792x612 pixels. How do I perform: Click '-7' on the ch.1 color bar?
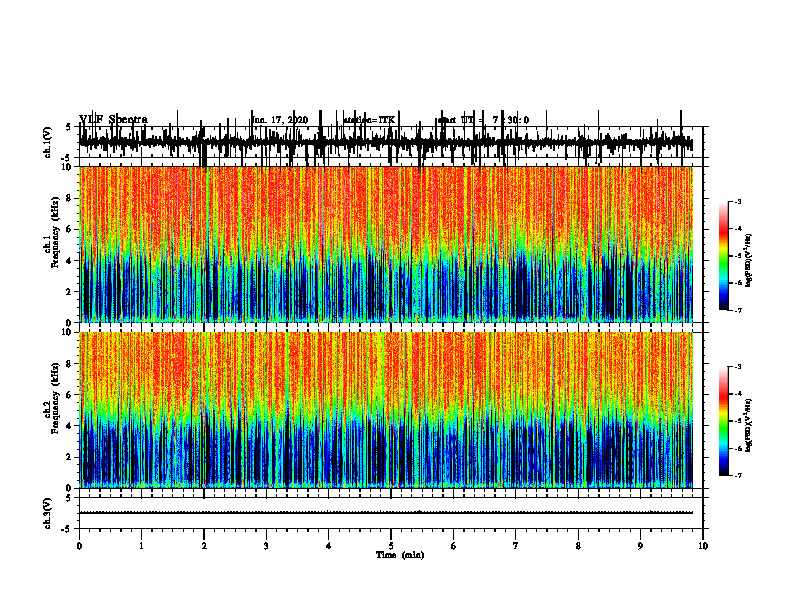click(737, 310)
